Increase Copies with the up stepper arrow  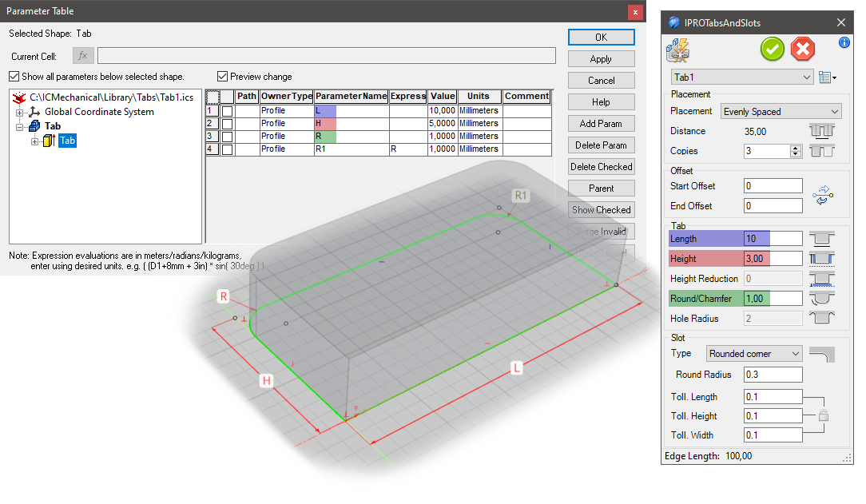793,148
